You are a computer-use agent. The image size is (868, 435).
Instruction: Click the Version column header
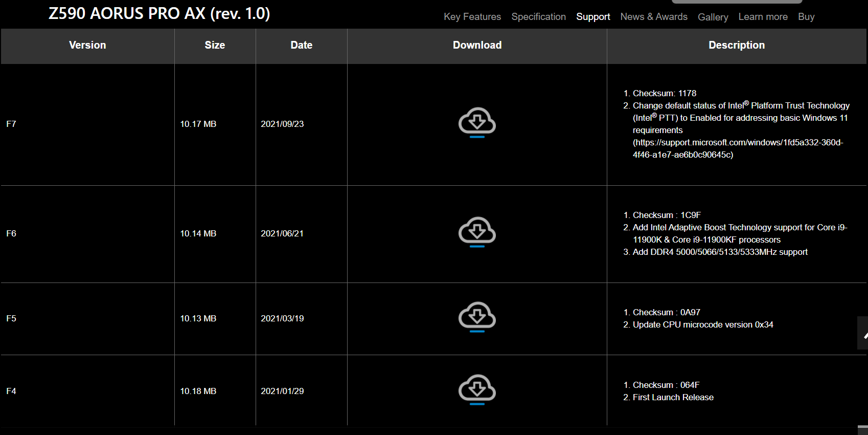tap(87, 45)
